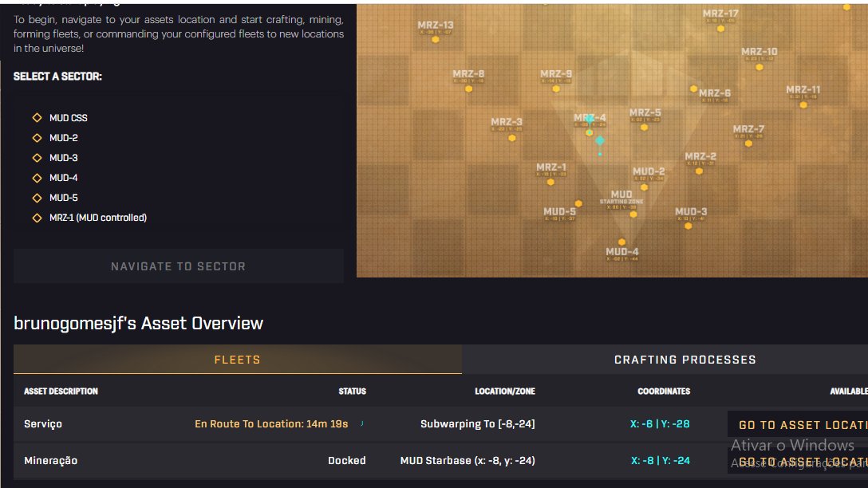Click the Mineração fleet name

[x=50, y=460]
